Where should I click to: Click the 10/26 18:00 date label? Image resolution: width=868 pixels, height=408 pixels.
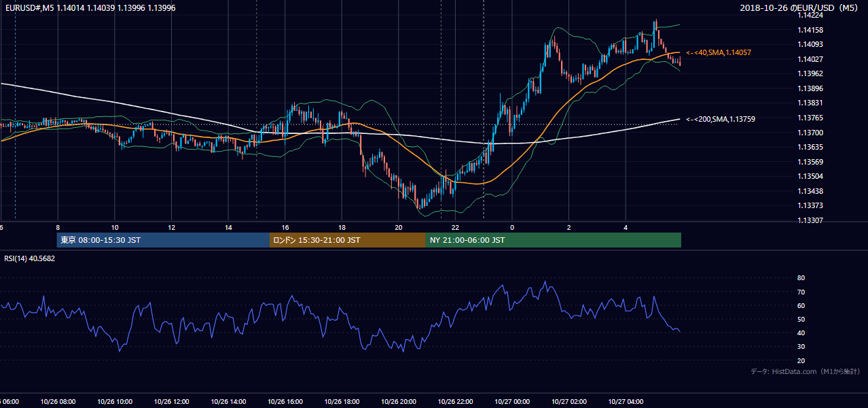coord(342,402)
